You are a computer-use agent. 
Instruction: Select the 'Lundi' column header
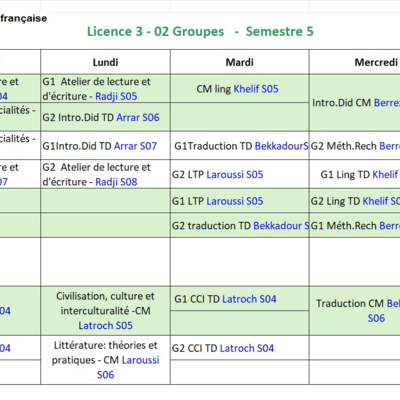[x=105, y=62]
